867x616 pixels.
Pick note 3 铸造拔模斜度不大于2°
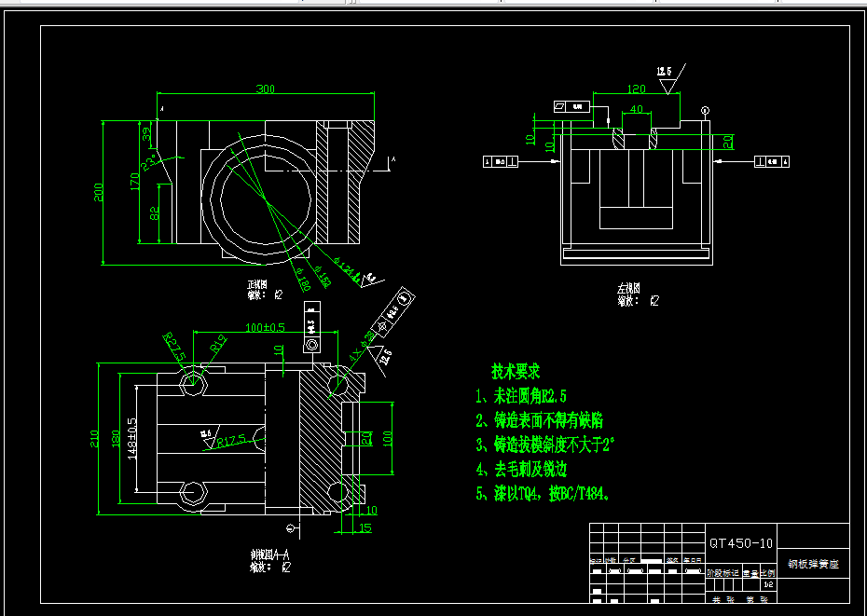[545, 445]
